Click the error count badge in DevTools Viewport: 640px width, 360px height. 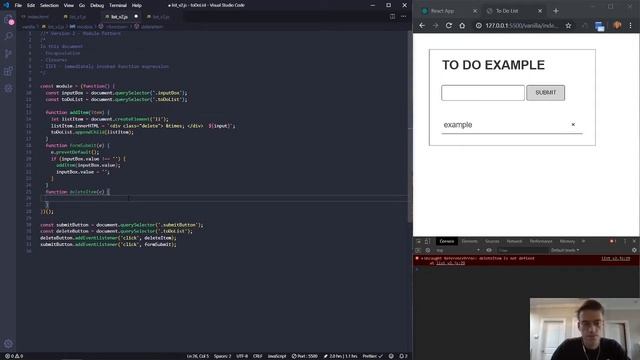click(613, 241)
